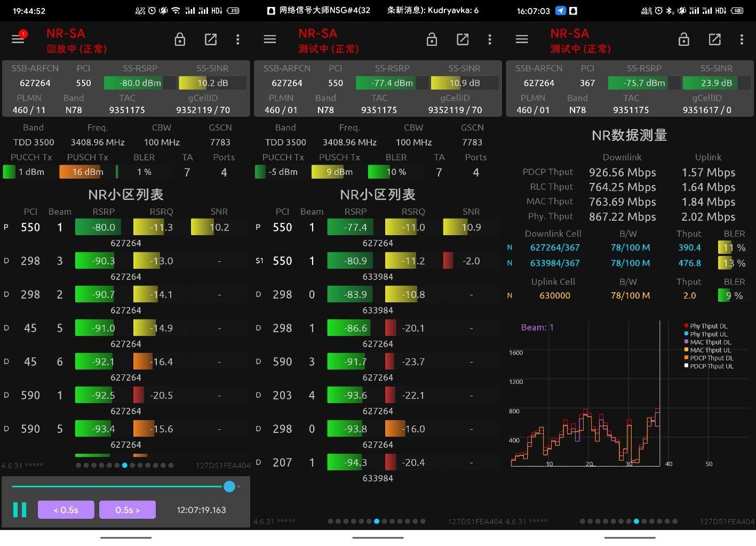This screenshot has width=756, height=546.
Task: Open hamburger menu in NR数据测量 screen
Action: pos(522,39)
